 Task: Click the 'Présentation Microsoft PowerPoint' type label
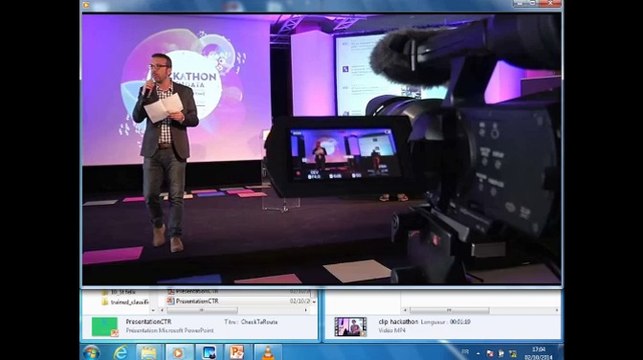(170, 330)
